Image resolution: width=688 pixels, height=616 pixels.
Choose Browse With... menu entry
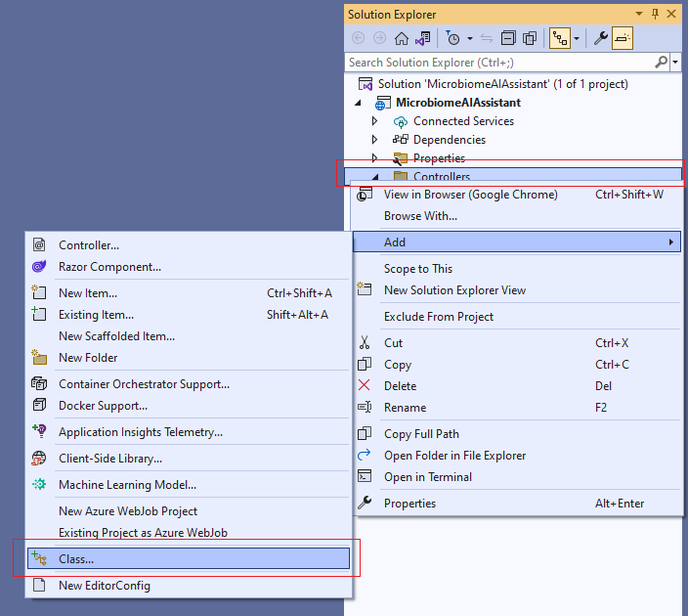pyautogui.click(x=517, y=216)
